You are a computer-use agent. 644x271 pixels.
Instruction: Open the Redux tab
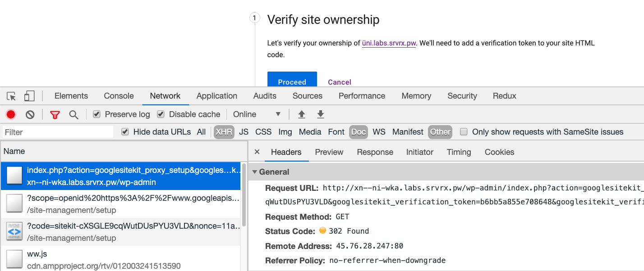(505, 96)
